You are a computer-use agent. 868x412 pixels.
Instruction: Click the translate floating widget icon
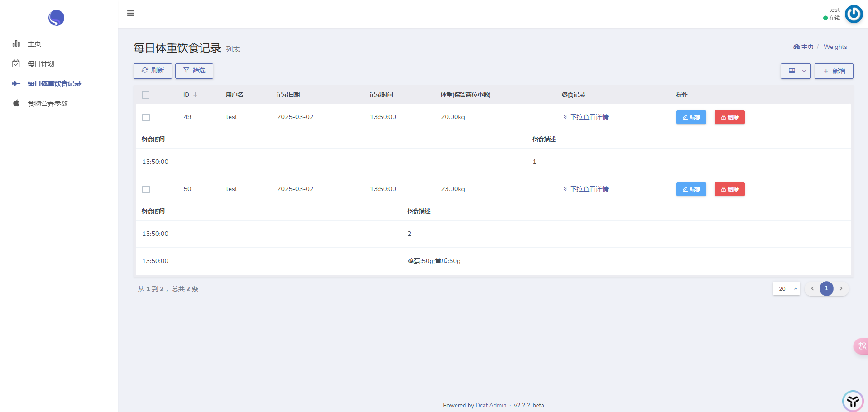861,346
